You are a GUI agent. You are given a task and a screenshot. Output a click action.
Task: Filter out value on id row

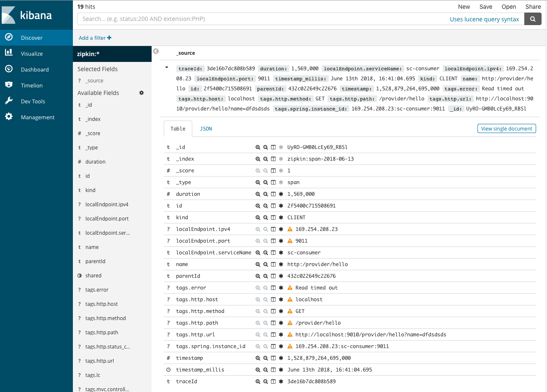point(266,206)
